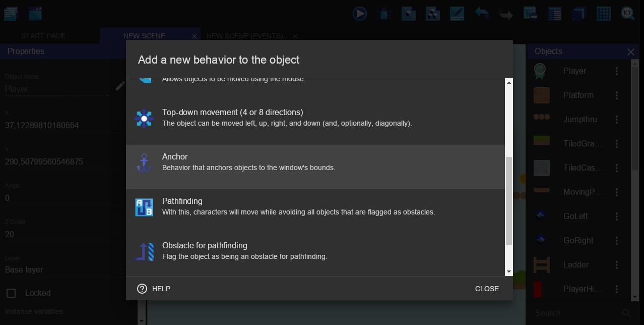Click the Anchor behavior icon
644x325 pixels.
point(144,162)
